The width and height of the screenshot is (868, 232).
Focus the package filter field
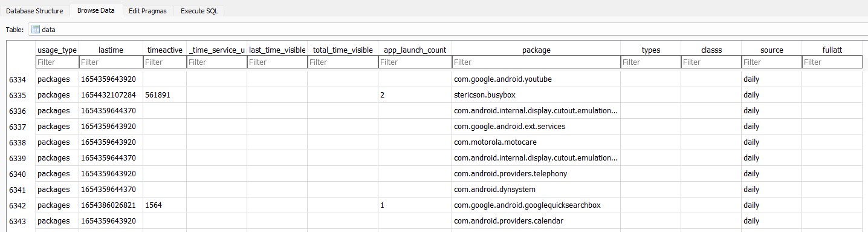[x=536, y=62]
